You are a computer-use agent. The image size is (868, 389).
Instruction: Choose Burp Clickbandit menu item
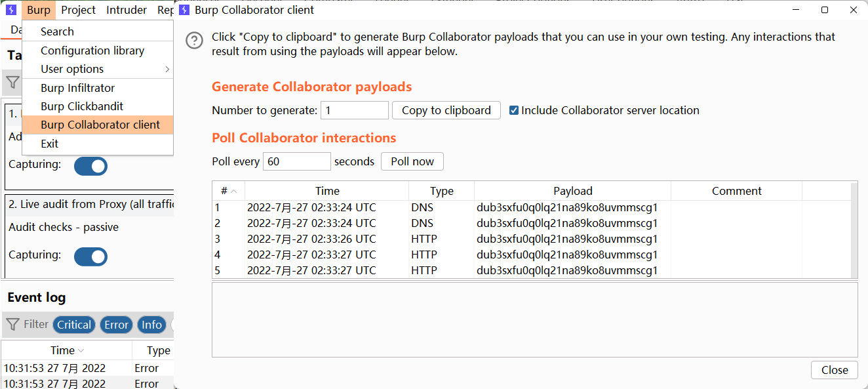pyautogui.click(x=98, y=106)
